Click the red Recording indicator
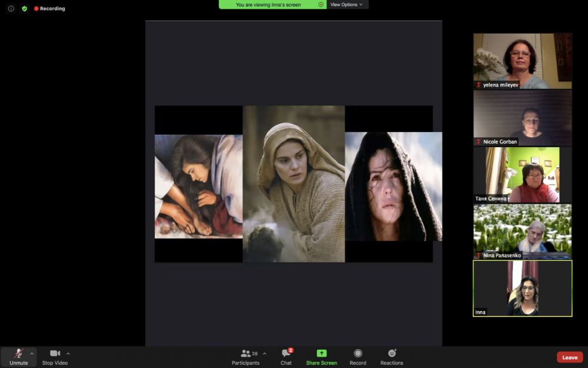The height and width of the screenshot is (368, 588). pyautogui.click(x=49, y=8)
